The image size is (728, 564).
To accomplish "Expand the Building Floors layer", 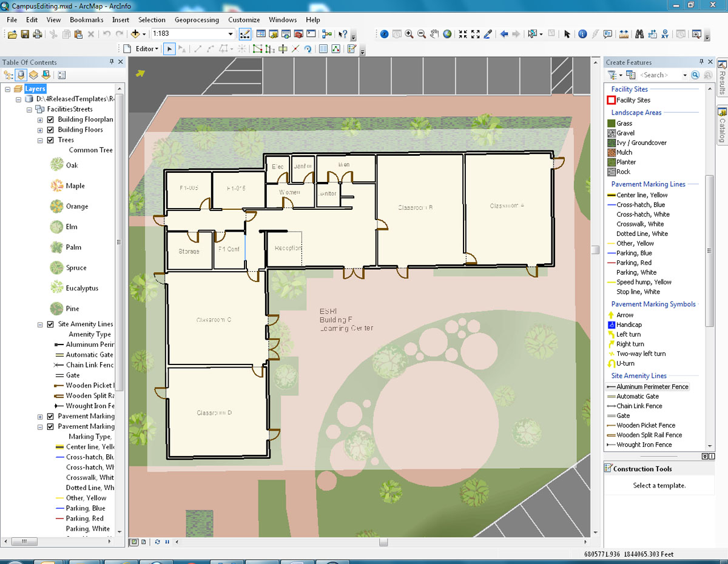I will 40,130.
